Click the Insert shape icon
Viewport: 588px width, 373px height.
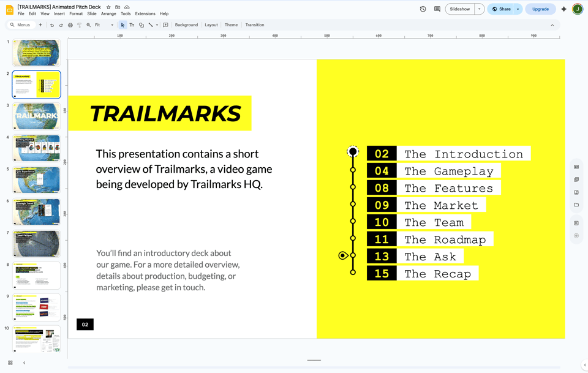click(141, 24)
